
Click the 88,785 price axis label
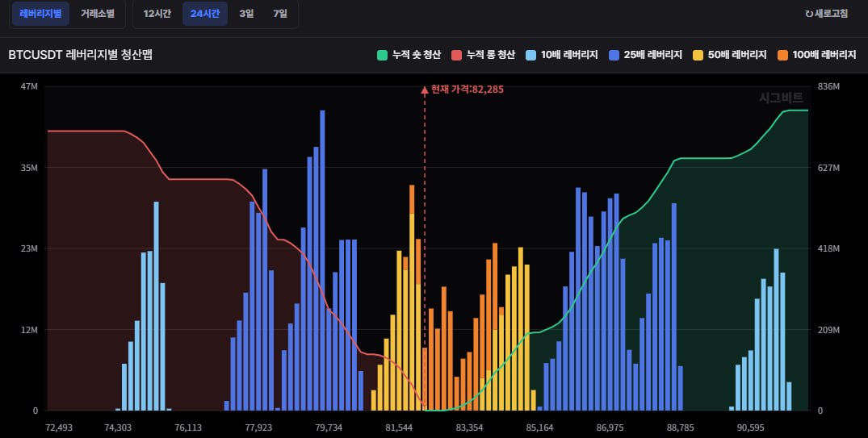click(x=681, y=428)
